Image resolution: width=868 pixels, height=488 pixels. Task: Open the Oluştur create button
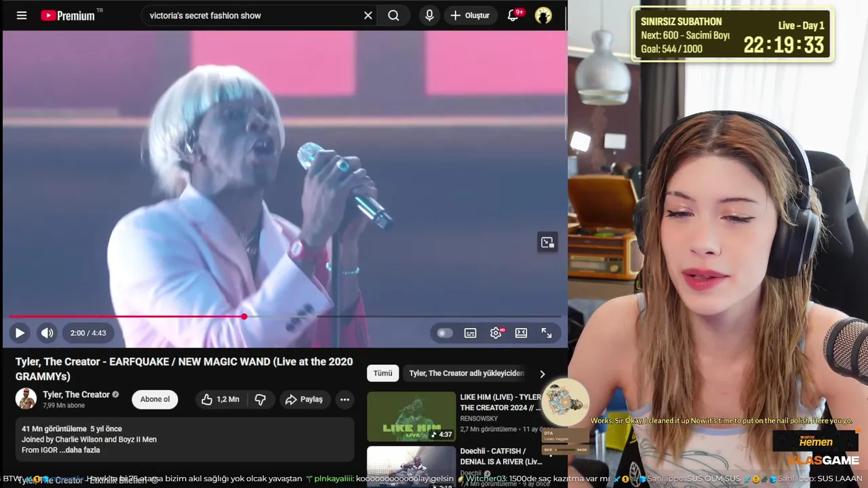tap(470, 15)
